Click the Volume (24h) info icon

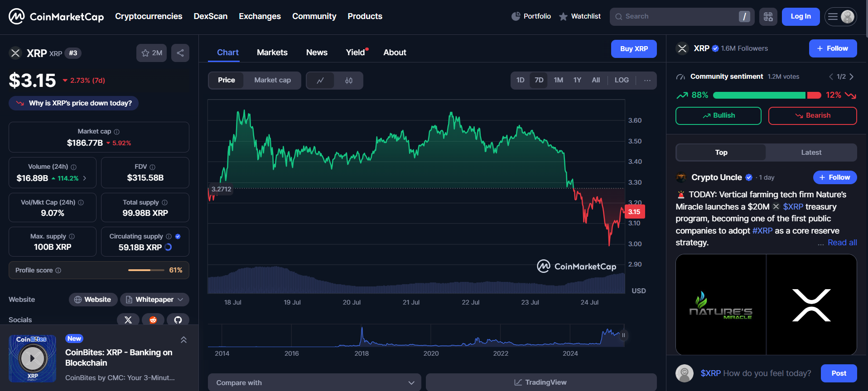[x=73, y=167]
